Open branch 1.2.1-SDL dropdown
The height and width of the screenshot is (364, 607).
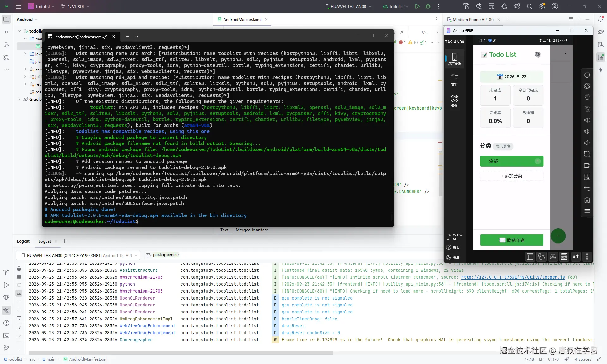(x=75, y=6)
